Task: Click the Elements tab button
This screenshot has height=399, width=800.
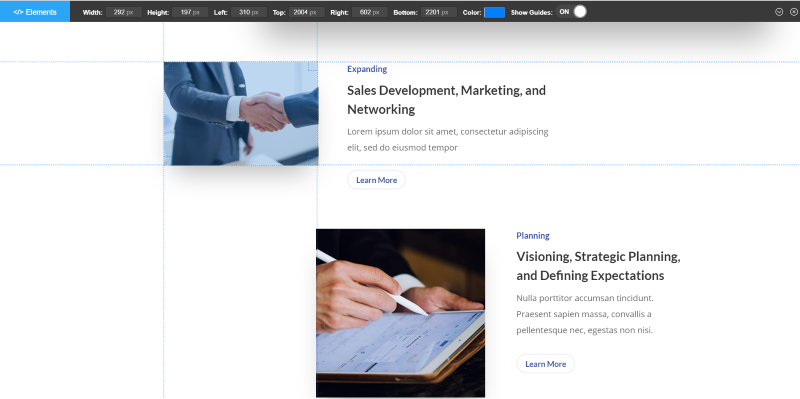Action: (35, 12)
